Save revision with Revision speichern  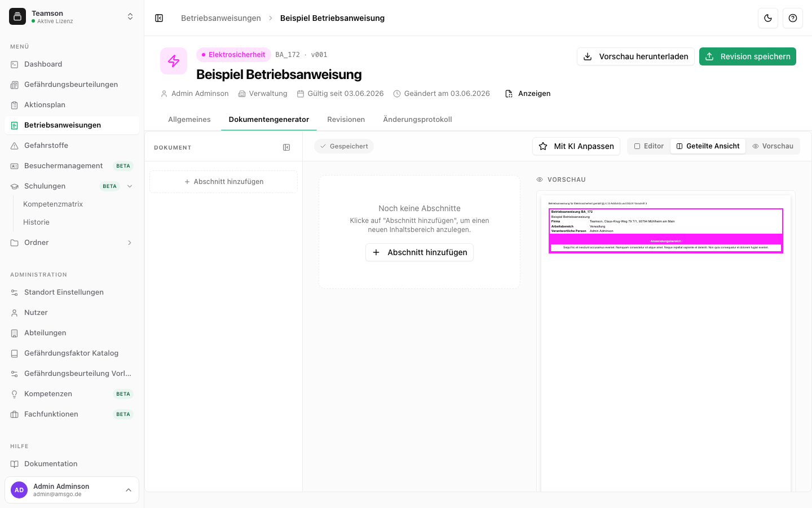click(x=748, y=56)
